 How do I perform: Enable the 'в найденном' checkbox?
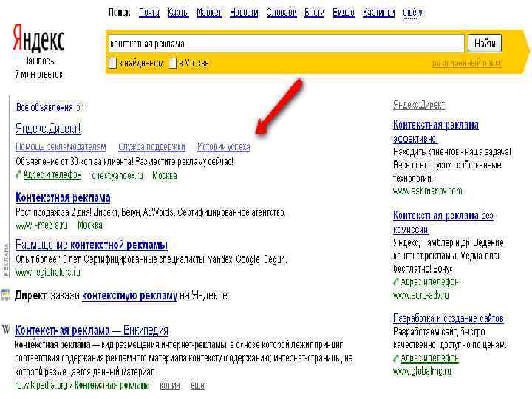click(x=112, y=63)
